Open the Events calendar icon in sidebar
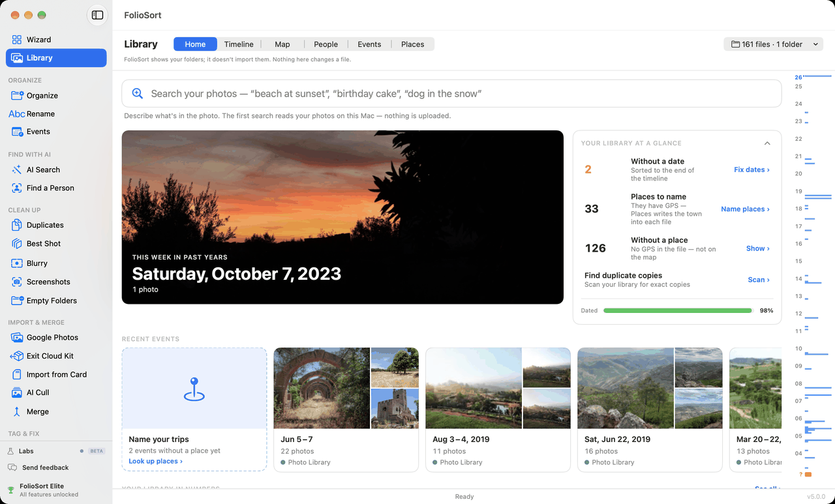 pos(17,132)
